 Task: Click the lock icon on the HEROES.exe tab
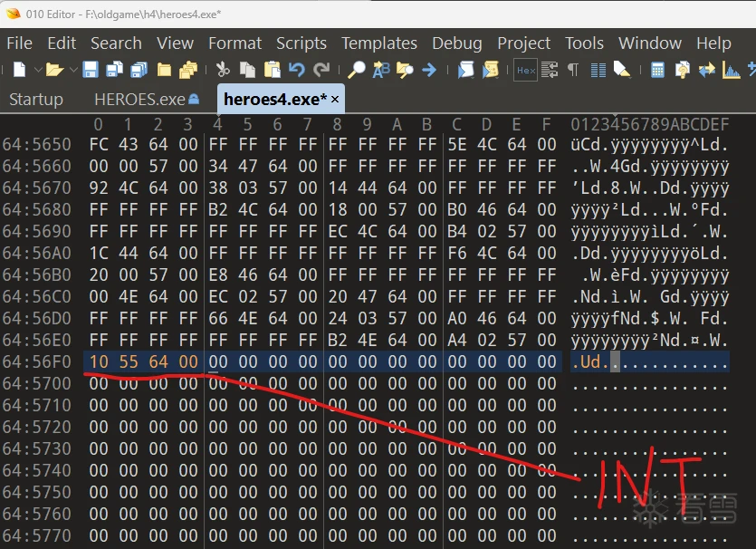click(x=194, y=99)
